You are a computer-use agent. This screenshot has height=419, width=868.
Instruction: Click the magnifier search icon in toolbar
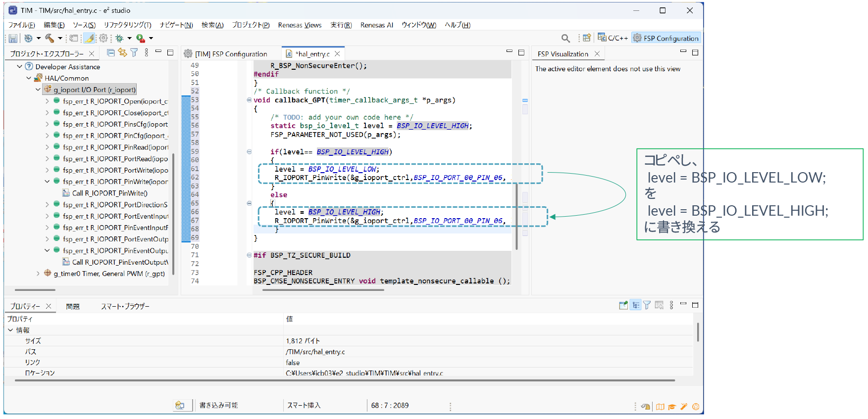[565, 38]
